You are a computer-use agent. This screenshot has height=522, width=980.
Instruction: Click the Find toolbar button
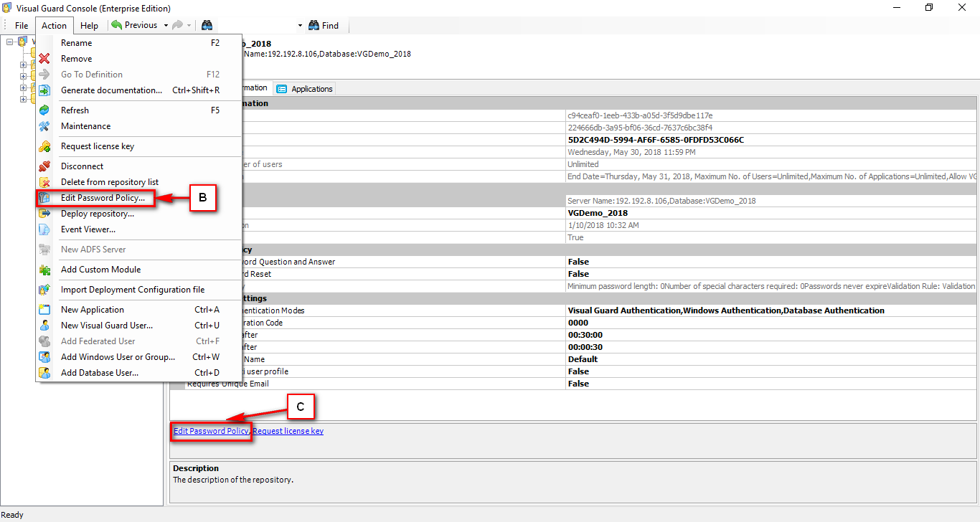click(x=324, y=25)
